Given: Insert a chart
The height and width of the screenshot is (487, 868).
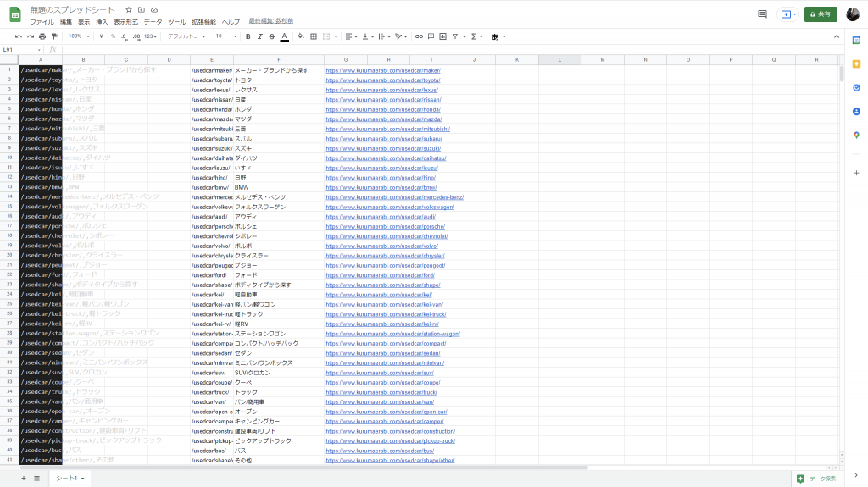Looking at the screenshot, I should (442, 36).
